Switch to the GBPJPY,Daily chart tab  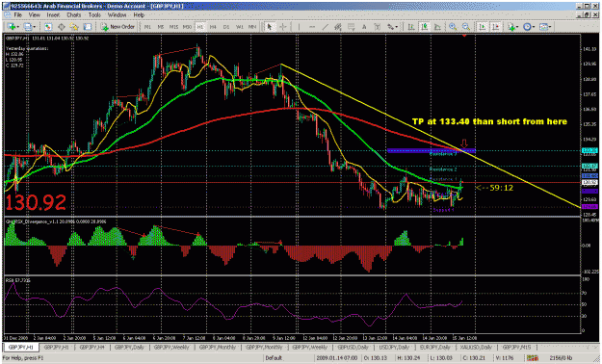pos(129,348)
